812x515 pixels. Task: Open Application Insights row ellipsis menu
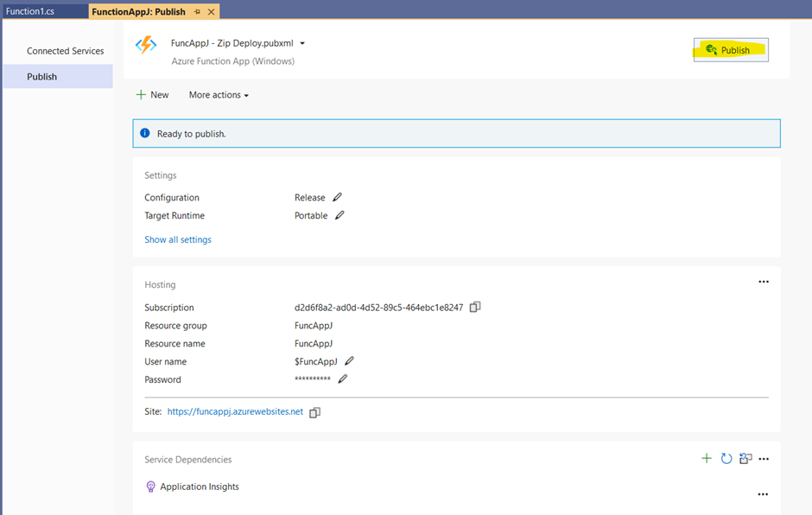point(763,494)
